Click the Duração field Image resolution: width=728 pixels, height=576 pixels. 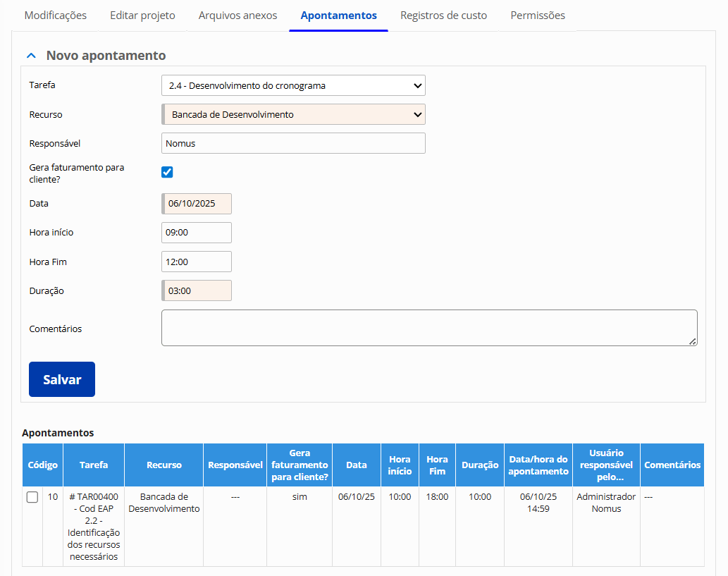tap(197, 290)
